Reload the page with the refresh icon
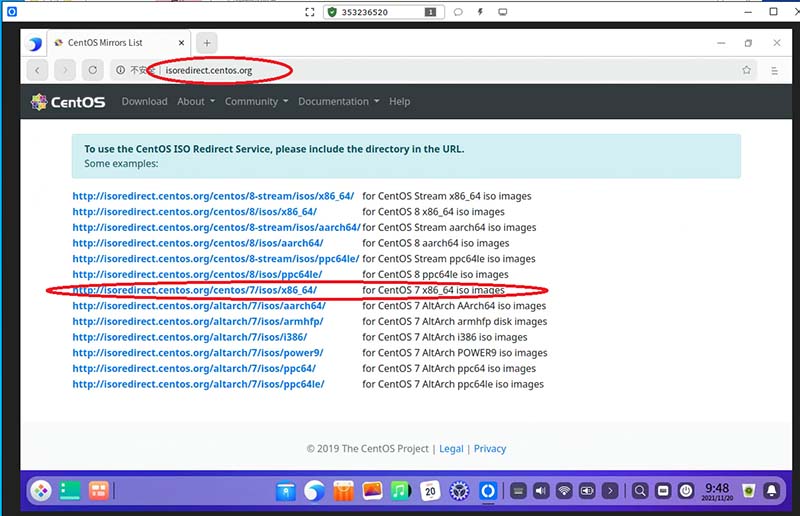The image size is (800, 516). pos(92,70)
